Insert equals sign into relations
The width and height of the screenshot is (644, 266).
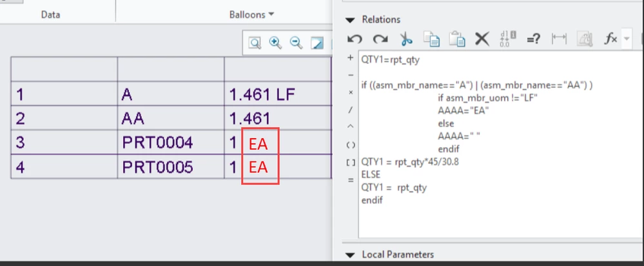[x=350, y=179]
